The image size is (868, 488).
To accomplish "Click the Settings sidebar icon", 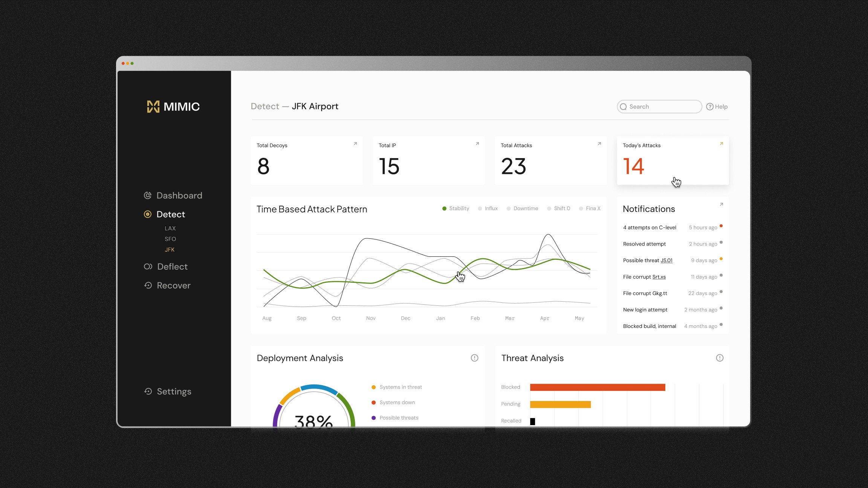I will click(148, 392).
